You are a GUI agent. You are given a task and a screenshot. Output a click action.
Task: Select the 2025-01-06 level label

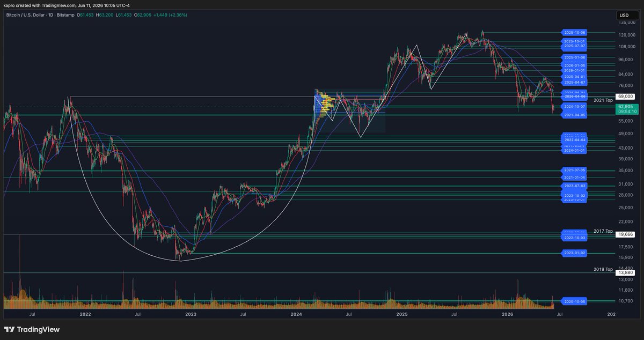click(x=575, y=57)
